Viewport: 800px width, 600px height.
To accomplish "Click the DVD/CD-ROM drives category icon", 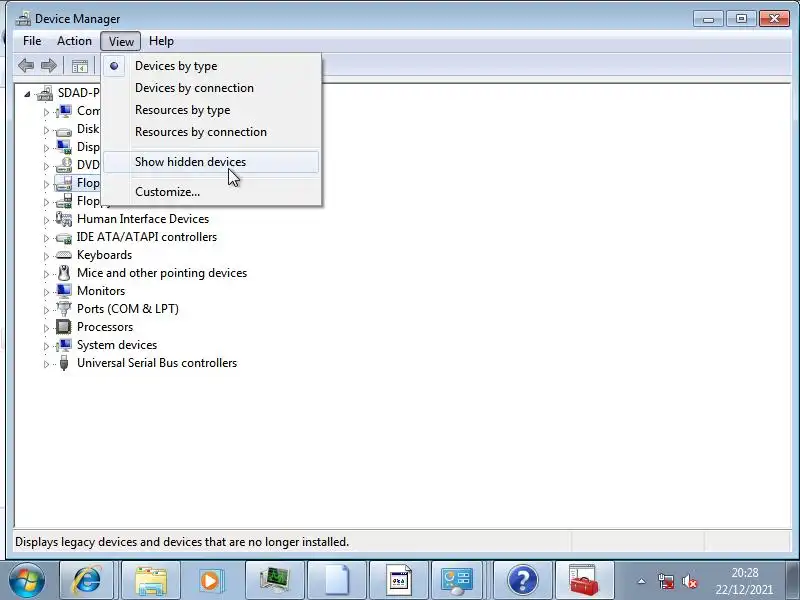I will [64, 165].
